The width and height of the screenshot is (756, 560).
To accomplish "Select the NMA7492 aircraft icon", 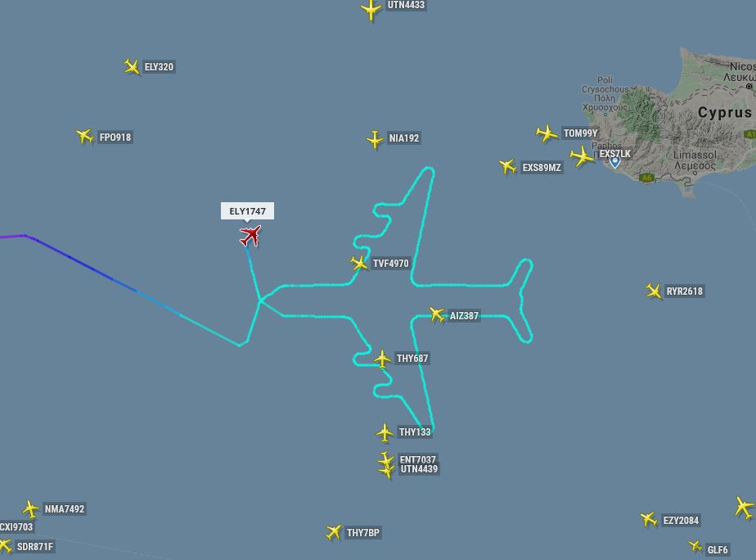I will pos(31,509).
